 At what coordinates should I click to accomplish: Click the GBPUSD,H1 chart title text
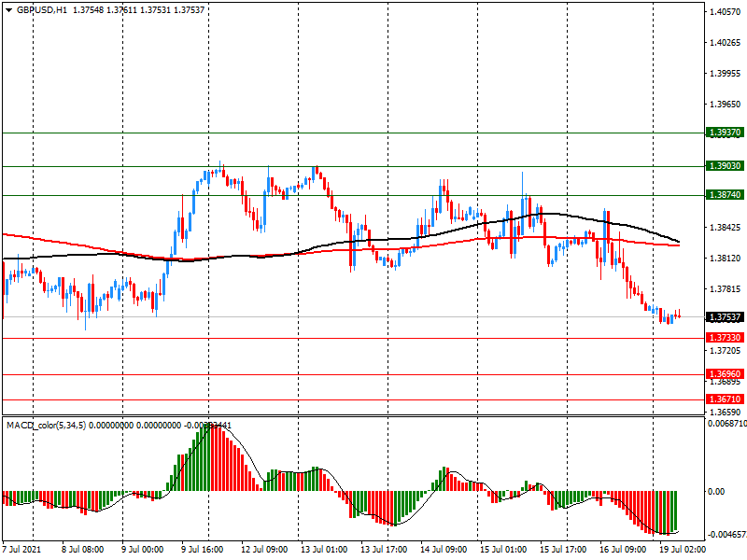click(x=43, y=9)
